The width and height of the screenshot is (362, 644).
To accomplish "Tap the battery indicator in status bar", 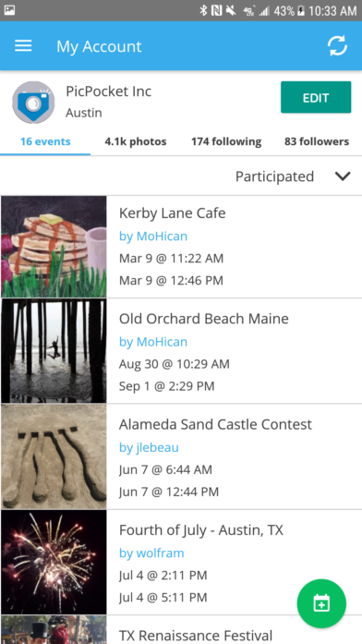I will (301, 11).
